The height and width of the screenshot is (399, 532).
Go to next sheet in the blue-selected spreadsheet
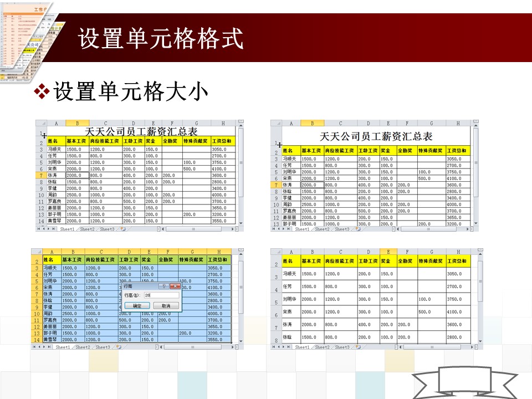pos(44,347)
